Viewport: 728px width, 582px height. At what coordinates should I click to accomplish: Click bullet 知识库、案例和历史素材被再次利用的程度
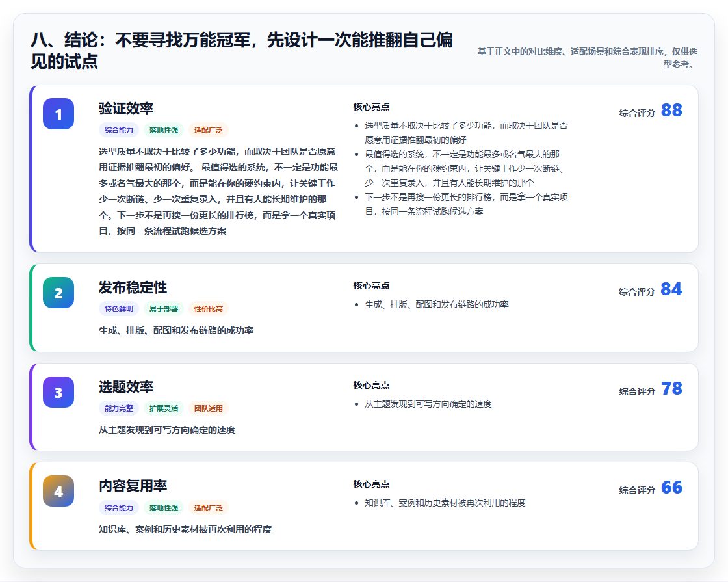click(445, 503)
